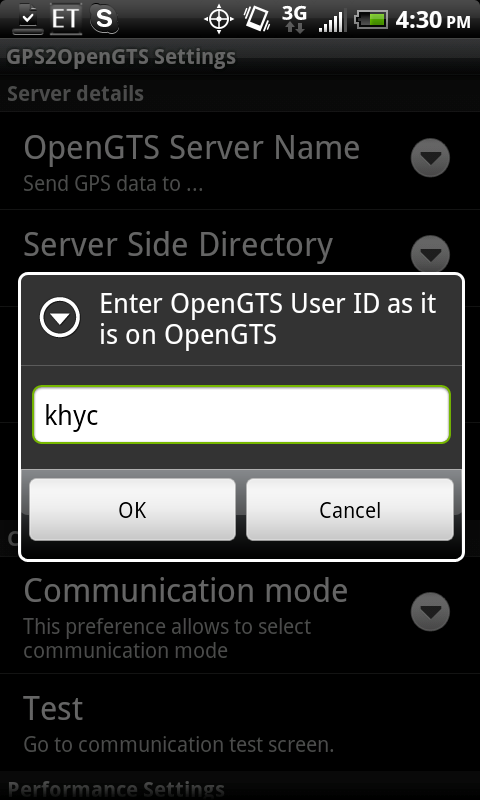Confirm the User ID with OK
The height and width of the screenshot is (800, 480).
132,509
